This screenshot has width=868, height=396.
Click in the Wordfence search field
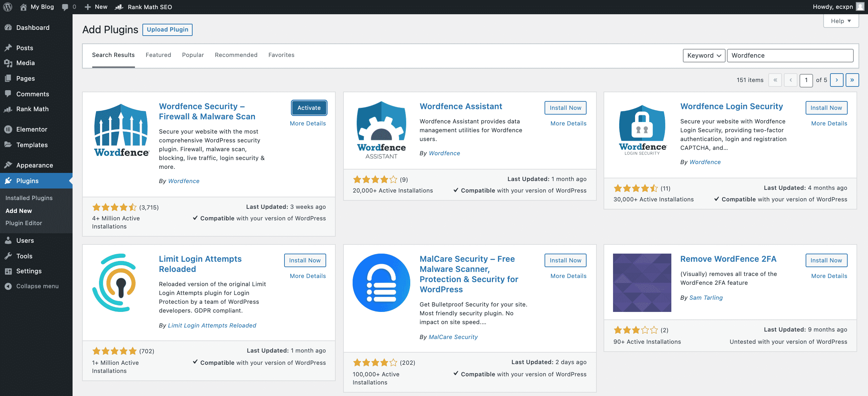[790, 56]
